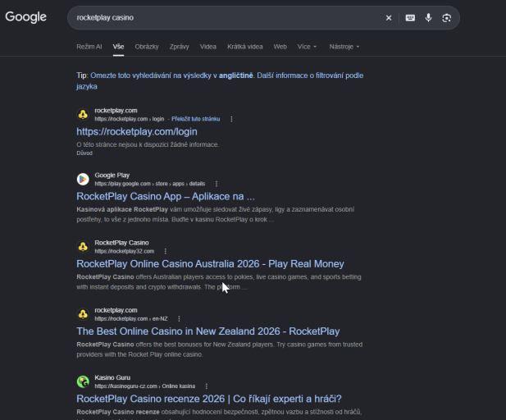The height and width of the screenshot is (420, 506).
Task: Open RocketPlay Casino recenze 2026 result
Action: (209, 399)
